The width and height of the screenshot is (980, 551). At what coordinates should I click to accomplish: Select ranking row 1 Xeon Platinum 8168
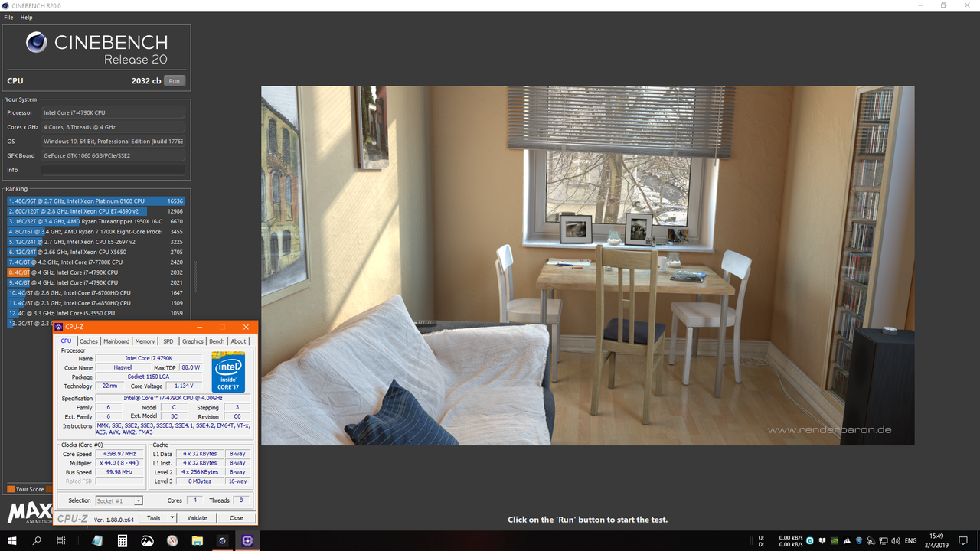(x=96, y=201)
